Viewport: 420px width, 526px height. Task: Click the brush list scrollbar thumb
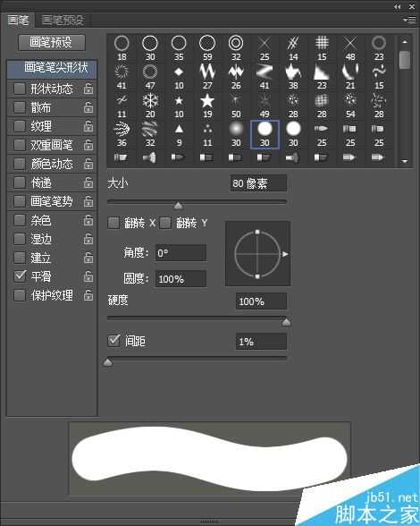click(x=405, y=60)
